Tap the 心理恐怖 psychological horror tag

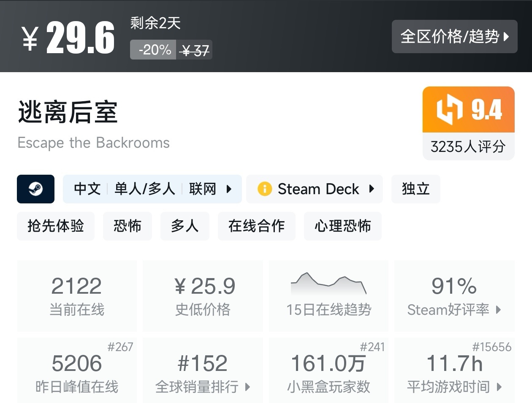[342, 226]
